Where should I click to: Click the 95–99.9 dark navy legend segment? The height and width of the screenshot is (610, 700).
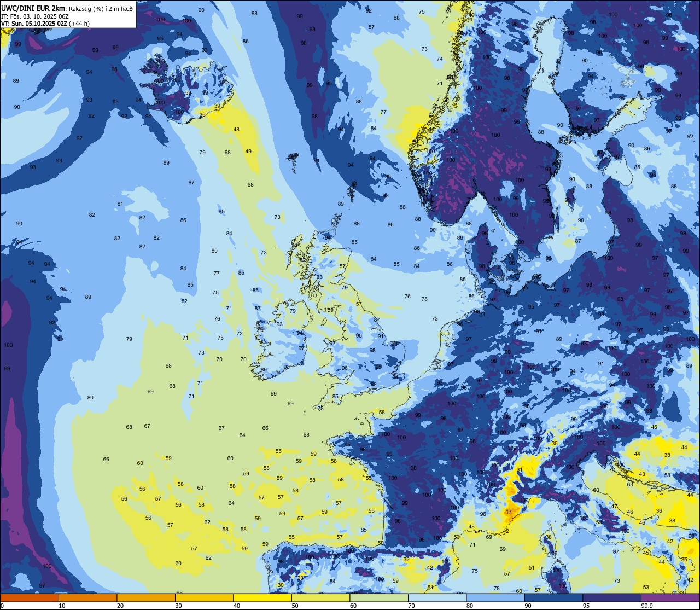point(612,597)
